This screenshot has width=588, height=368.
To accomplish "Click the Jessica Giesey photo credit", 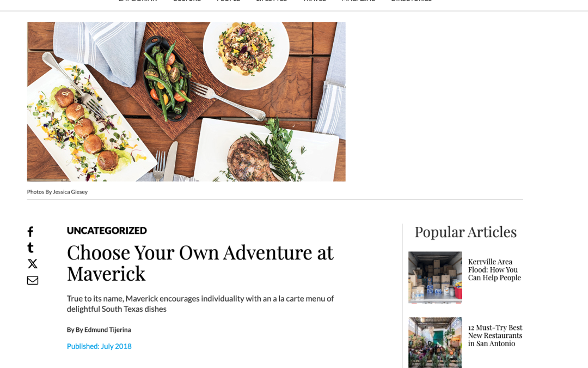I will [57, 192].
